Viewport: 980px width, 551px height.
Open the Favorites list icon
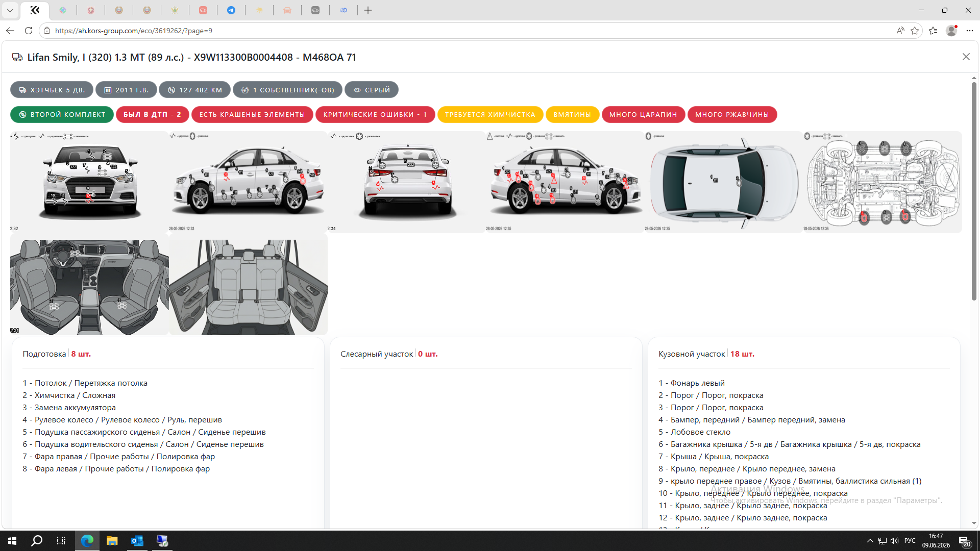[x=933, y=31]
